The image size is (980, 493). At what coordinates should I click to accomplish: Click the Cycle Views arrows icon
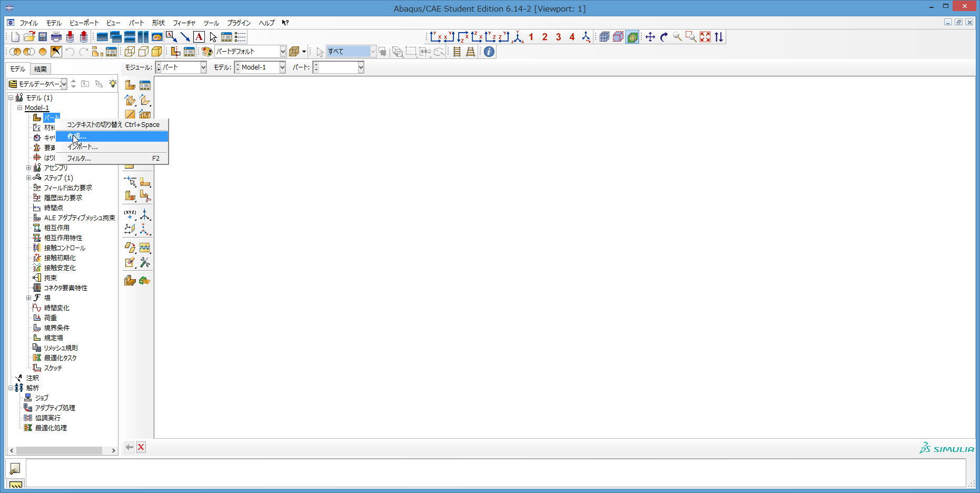(719, 37)
